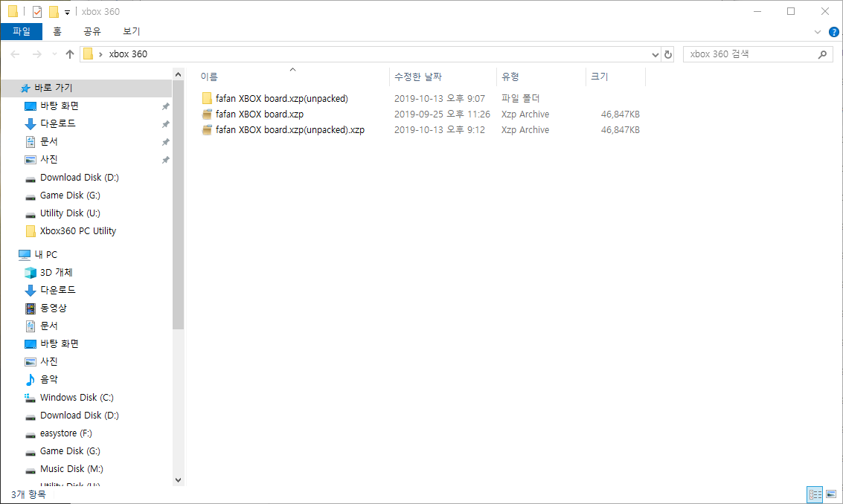Click the folder icon of the unpacked folder
Image resolution: width=843 pixels, height=504 pixels.
click(x=207, y=98)
